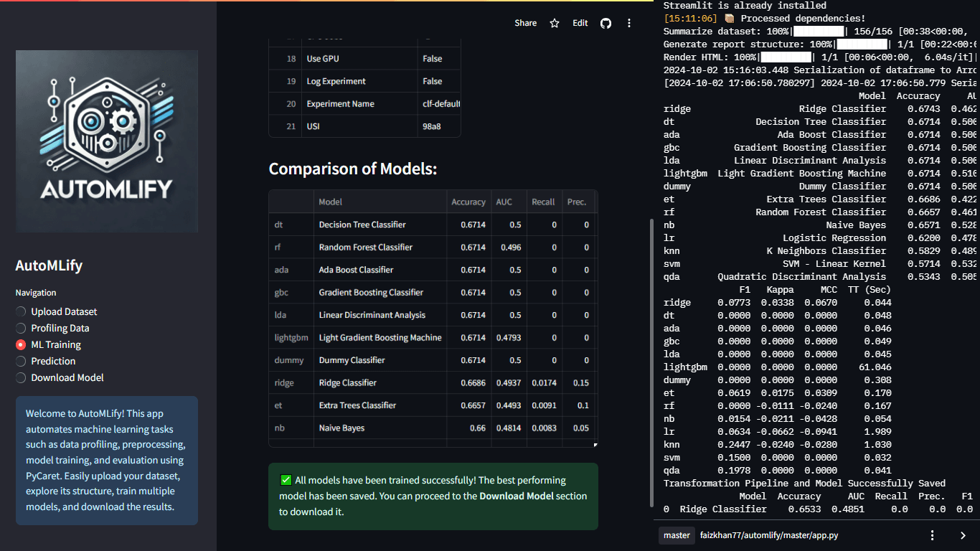This screenshot has height=551, width=980.
Task: Click the Edit button in the header
Action: [x=580, y=23]
